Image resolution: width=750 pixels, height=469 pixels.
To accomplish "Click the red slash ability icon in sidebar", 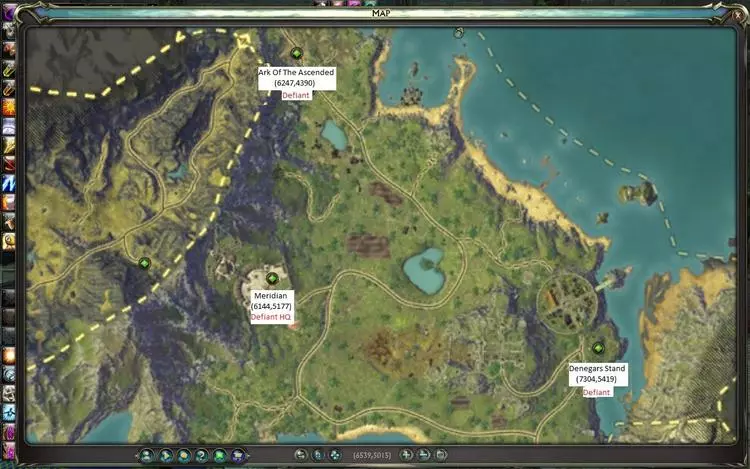I will coord(9,165).
